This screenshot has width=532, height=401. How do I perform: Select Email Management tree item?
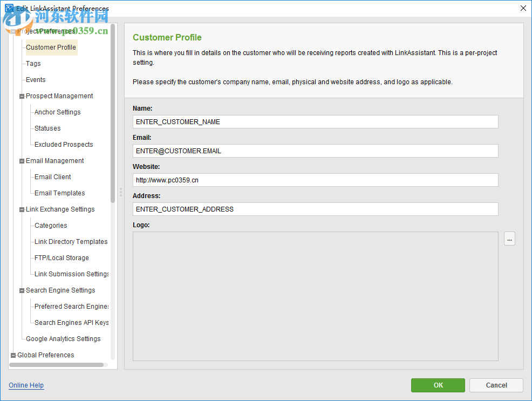point(54,161)
